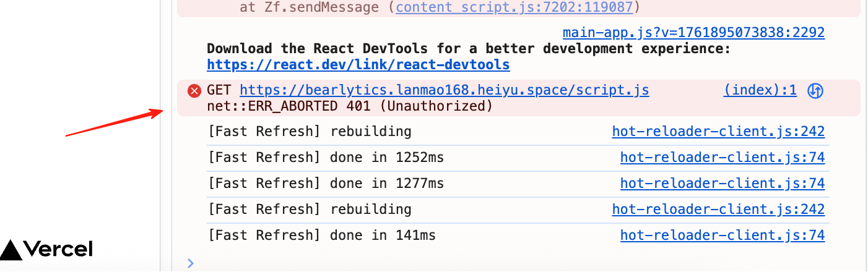This screenshot has height=272, width=868.
Task: Click the Vercel triangle logo
Action: (11, 250)
